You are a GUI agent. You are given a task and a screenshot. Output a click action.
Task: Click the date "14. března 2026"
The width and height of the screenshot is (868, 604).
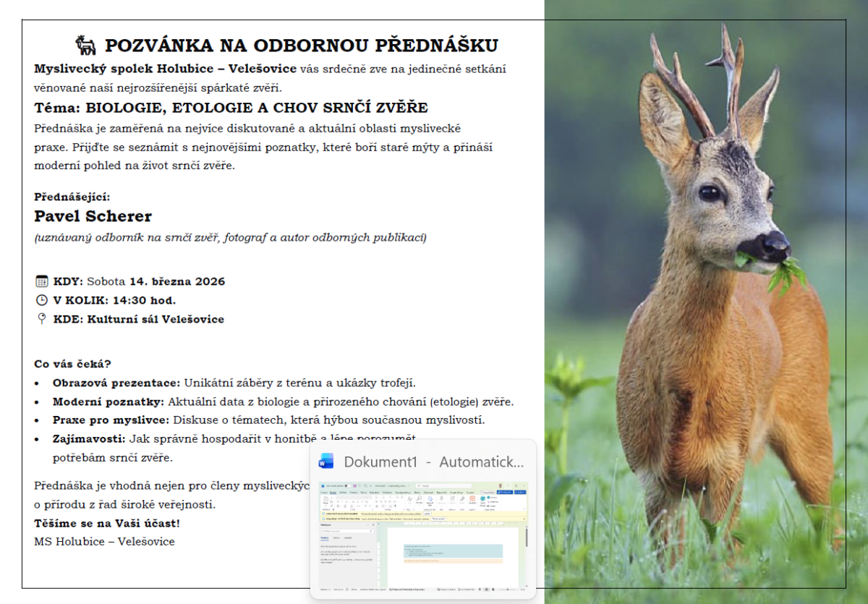pyautogui.click(x=177, y=281)
